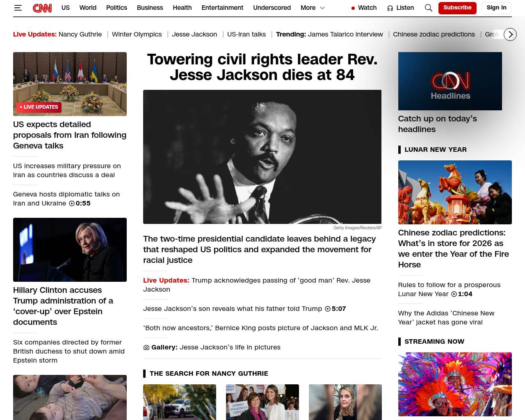The width and height of the screenshot is (525, 420).
Task: Click the Watch live red dot
Action: [x=353, y=8]
